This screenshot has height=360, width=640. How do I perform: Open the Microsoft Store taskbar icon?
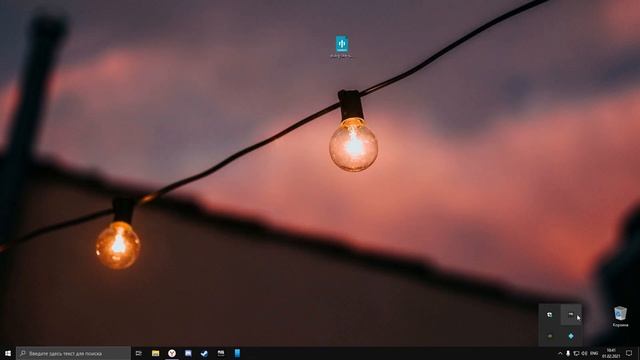pos(221,353)
